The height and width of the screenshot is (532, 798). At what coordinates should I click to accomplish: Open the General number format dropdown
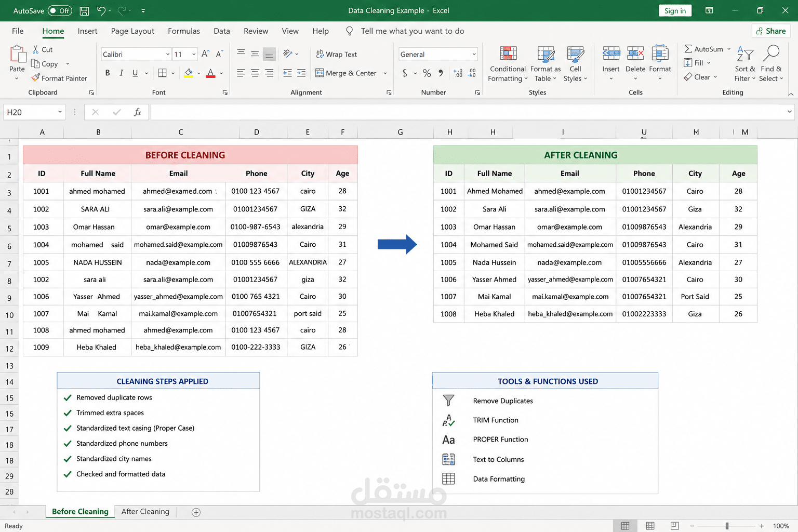point(474,54)
